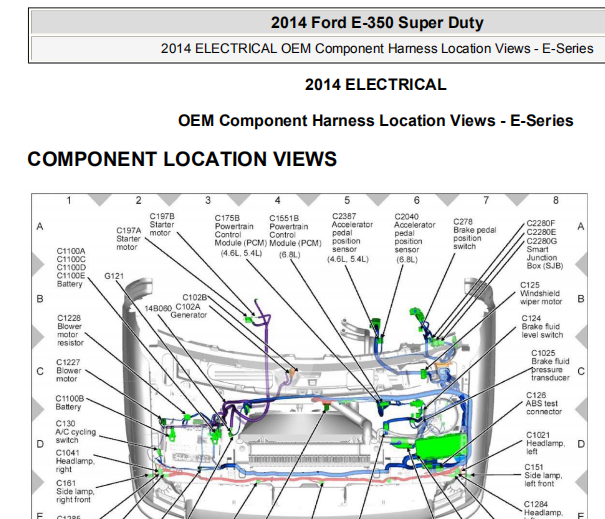
Task: Select the 'OEM Component Harness Location Views - E-Series' heading
Action: [x=375, y=120]
